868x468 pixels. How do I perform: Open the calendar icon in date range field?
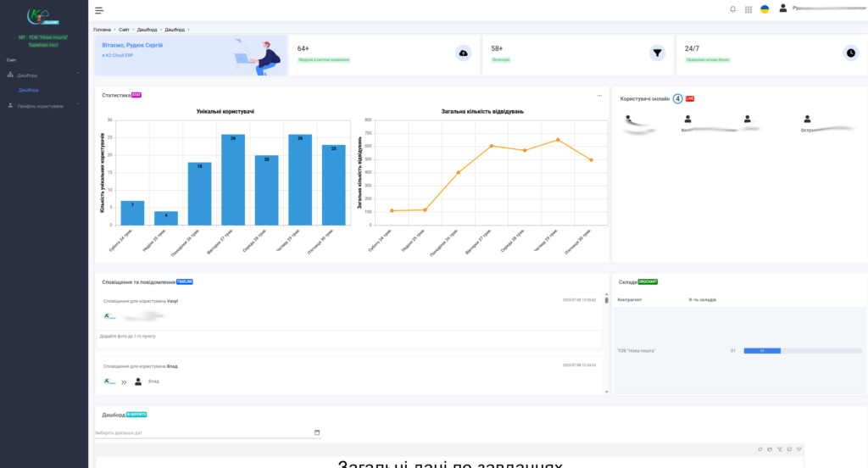pyautogui.click(x=317, y=432)
